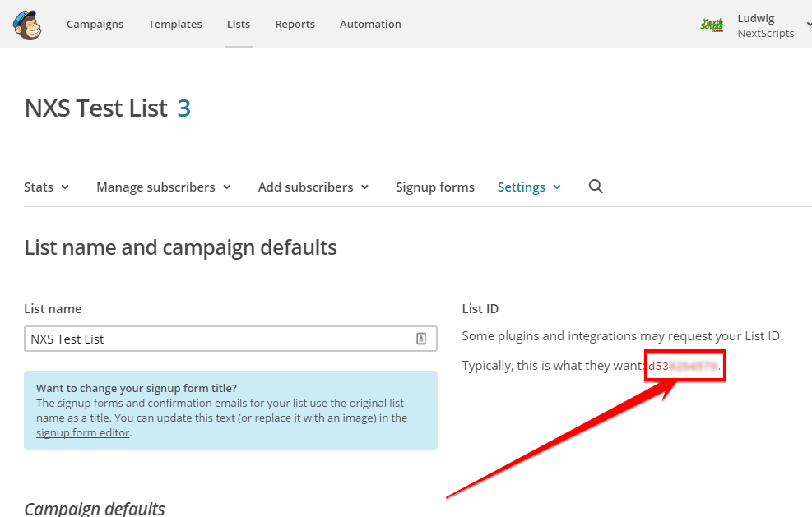Open the Campaigns menu

pos(95,25)
